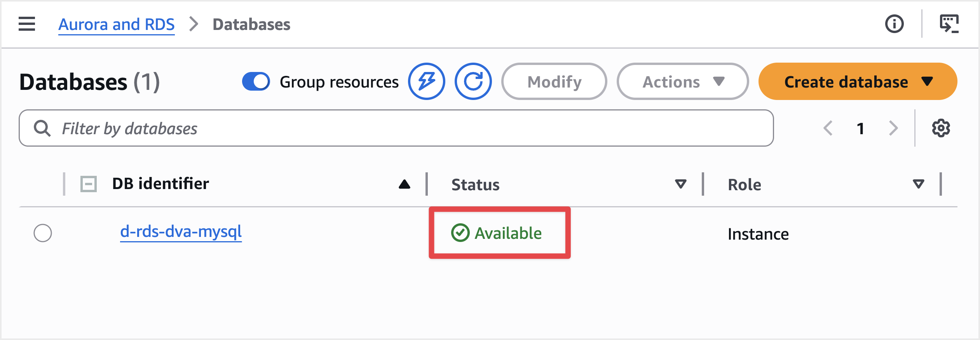Open the d-rds-dva-mysql database link
This screenshot has height=340, width=980.
181,232
